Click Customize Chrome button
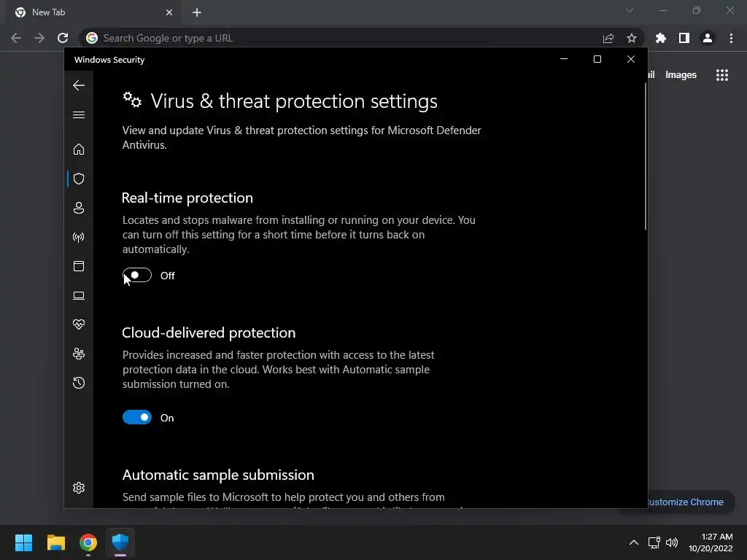Image resolution: width=747 pixels, height=560 pixels. tap(684, 502)
